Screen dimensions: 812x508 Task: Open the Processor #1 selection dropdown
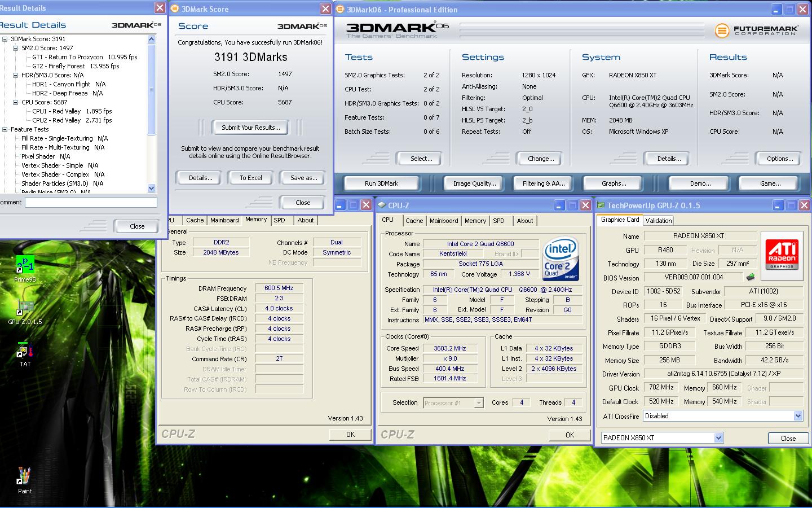click(479, 403)
